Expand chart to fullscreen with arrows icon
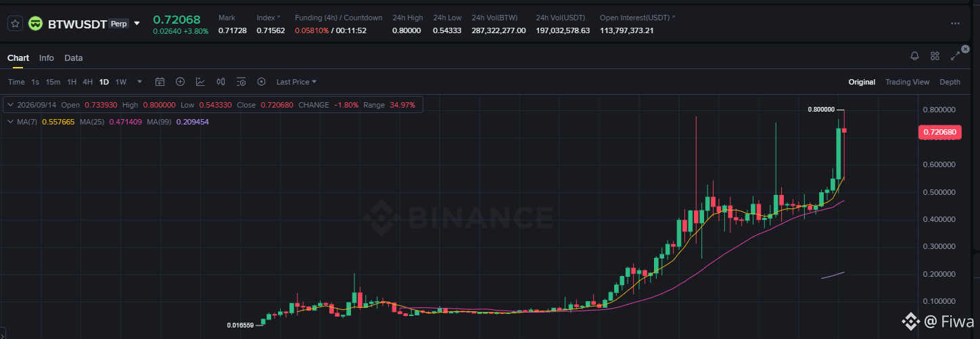The image size is (980, 339). coord(956,56)
